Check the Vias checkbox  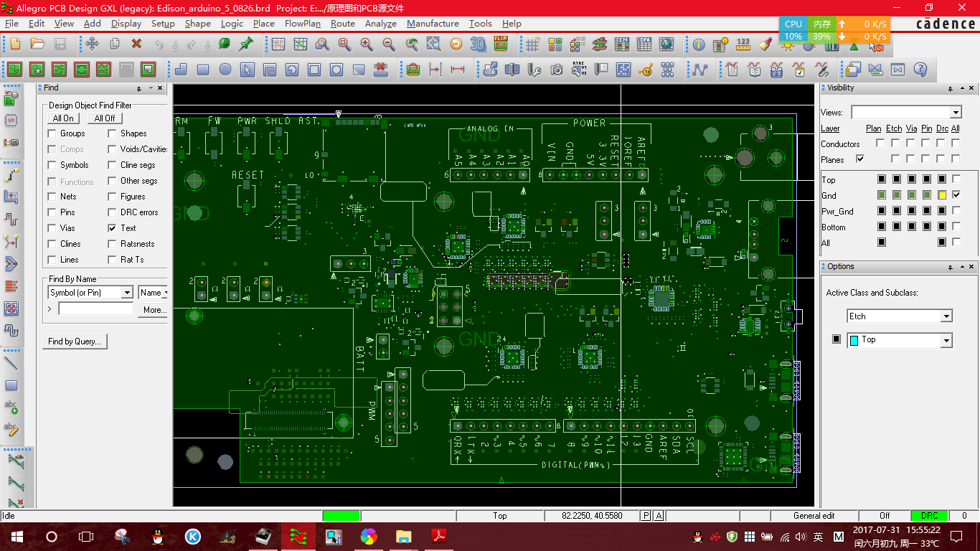click(x=52, y=228)
